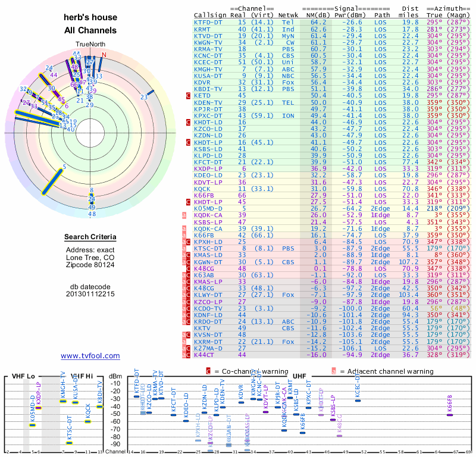
Task: Click the co-channel icon beside K48CG channel 48
Action: click(188, 269)
